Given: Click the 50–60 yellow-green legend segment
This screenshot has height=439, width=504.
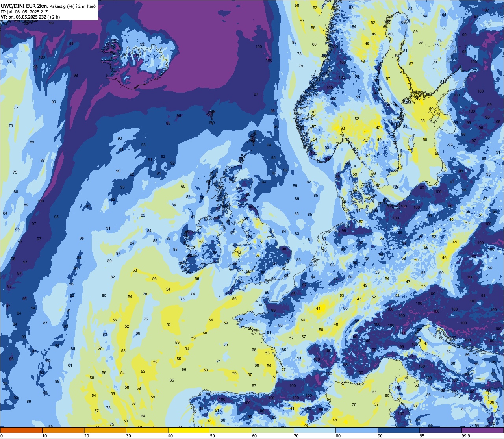Looking at the screenshot, I should [231, 430].
